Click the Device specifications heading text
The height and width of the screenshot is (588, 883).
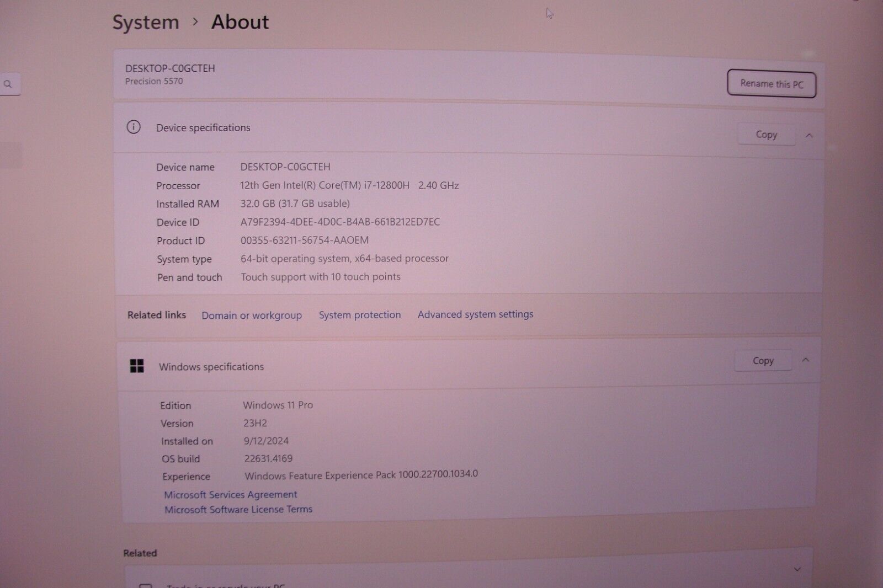click(x=203, y=128)
